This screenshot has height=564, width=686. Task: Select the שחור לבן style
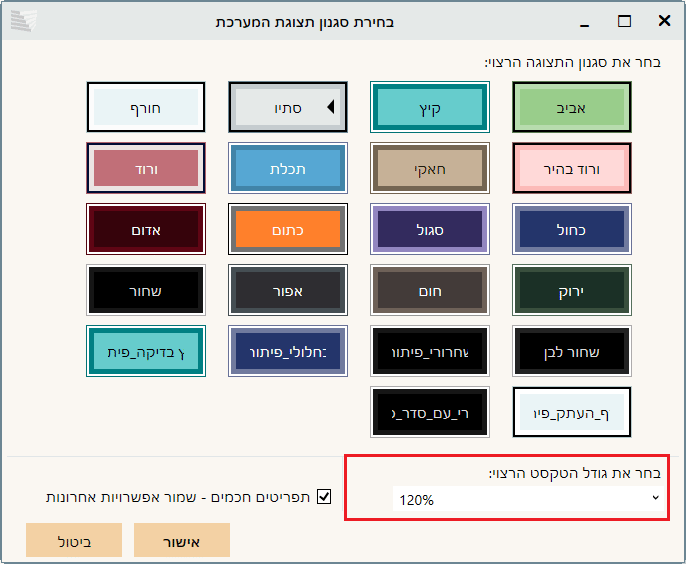click(571, 351)
